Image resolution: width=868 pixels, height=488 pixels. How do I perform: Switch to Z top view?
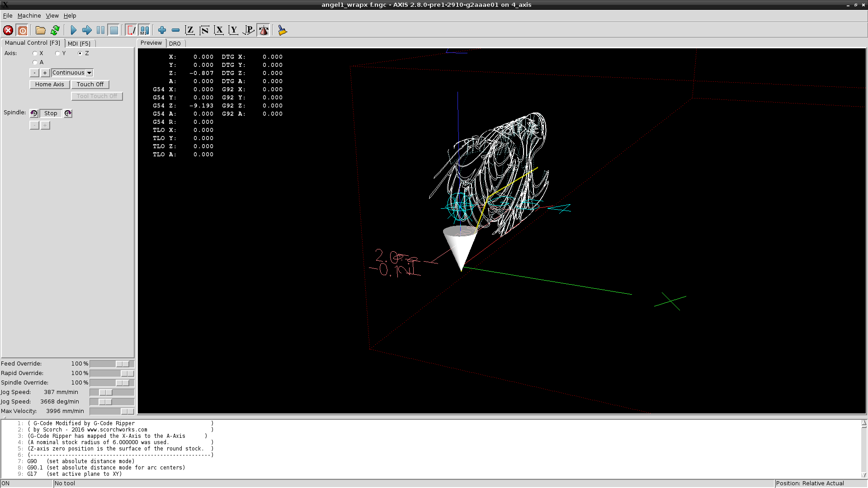click(x=190, y=30)
